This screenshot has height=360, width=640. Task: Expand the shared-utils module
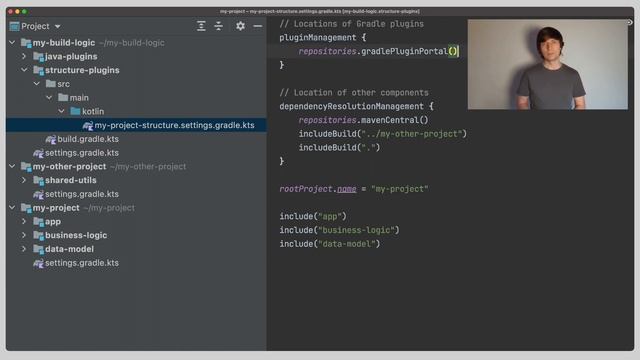[24, 180]
